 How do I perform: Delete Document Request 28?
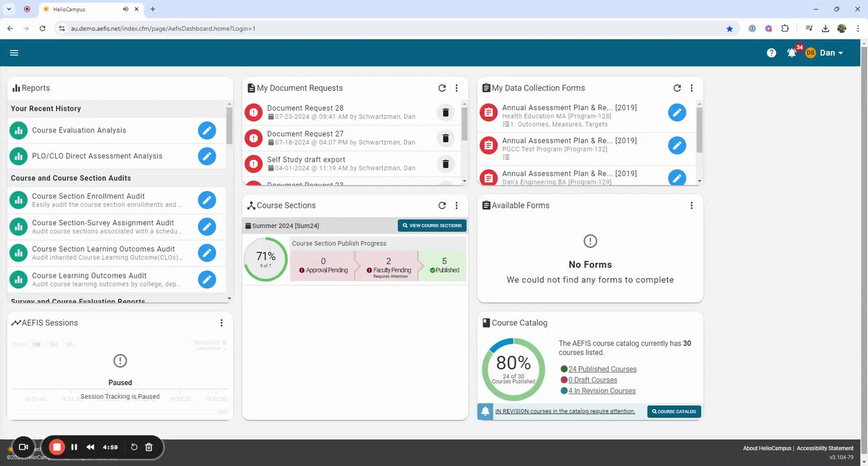coord(445,113)
